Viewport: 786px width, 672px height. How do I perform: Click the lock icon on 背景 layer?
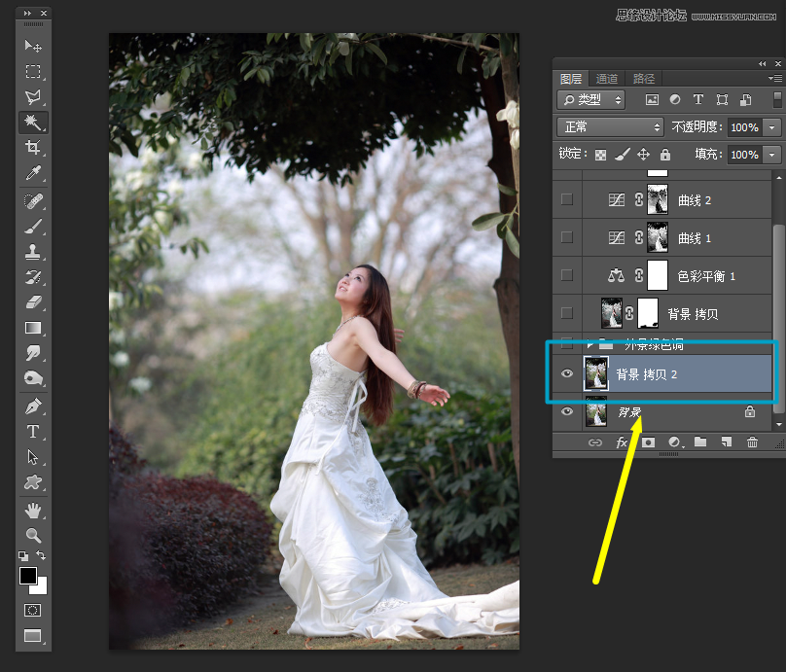pyautogui.click(x=749, y=411)
